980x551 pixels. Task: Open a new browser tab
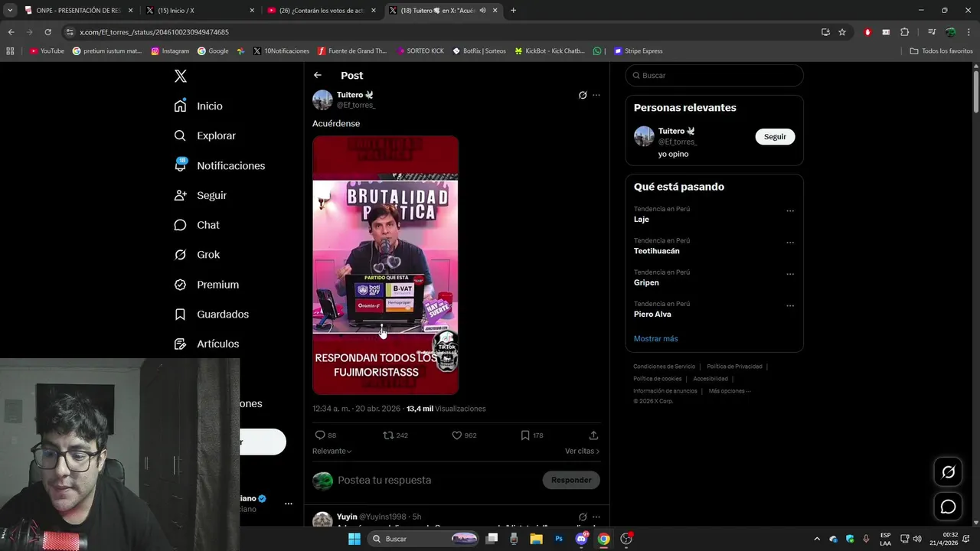point(513,11)
